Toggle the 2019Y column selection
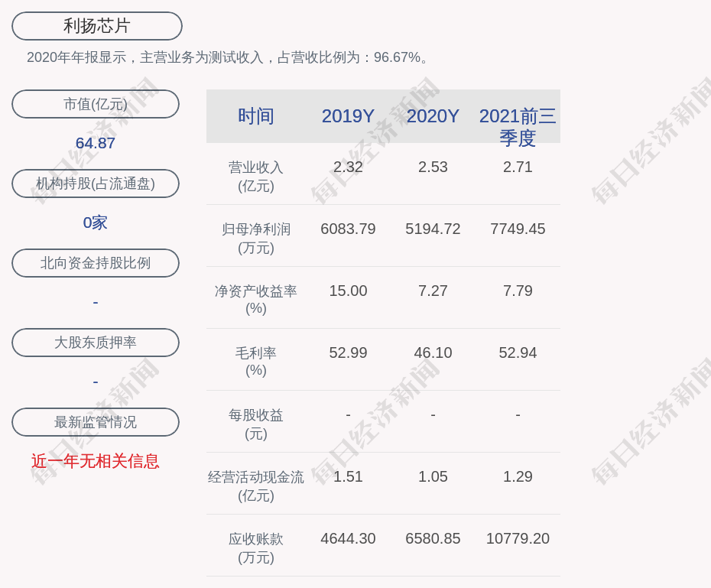This screenshot has width=711, height=588. (x=348, y=116)
